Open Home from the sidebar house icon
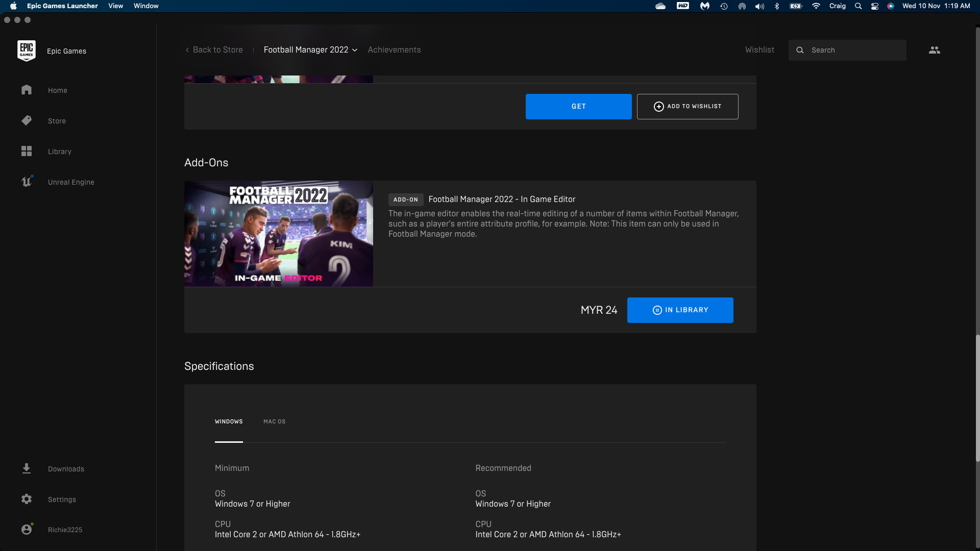This screenshot has height=551, width=980. 27,90
